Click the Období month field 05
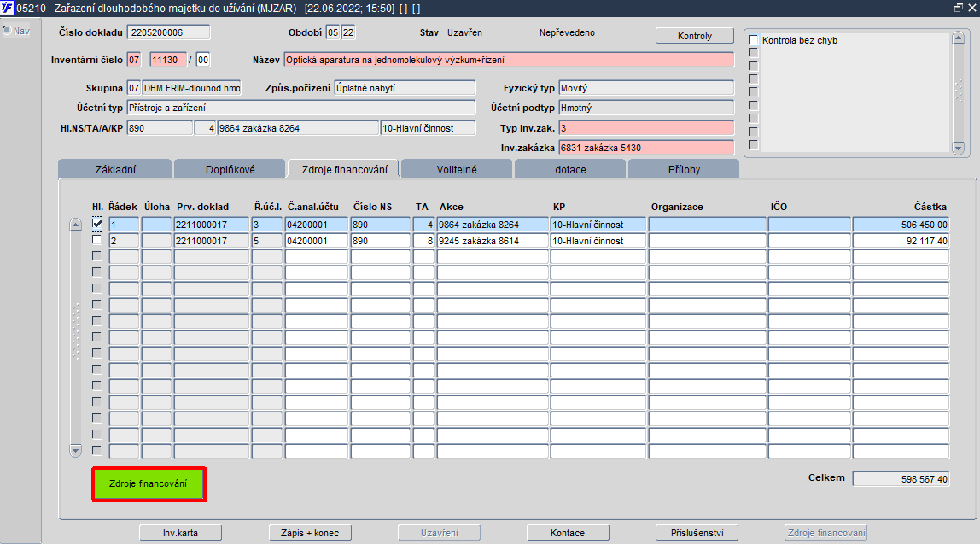 tap(333, 32)
